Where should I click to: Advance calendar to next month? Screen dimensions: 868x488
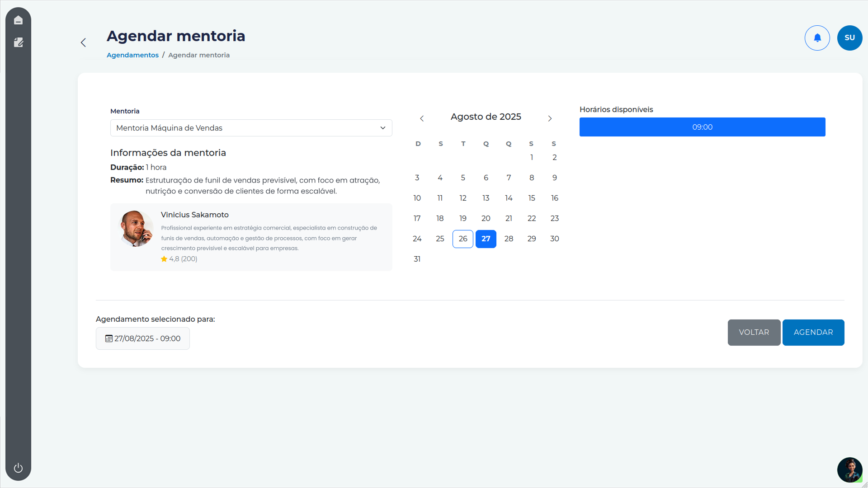pos(550,118)
